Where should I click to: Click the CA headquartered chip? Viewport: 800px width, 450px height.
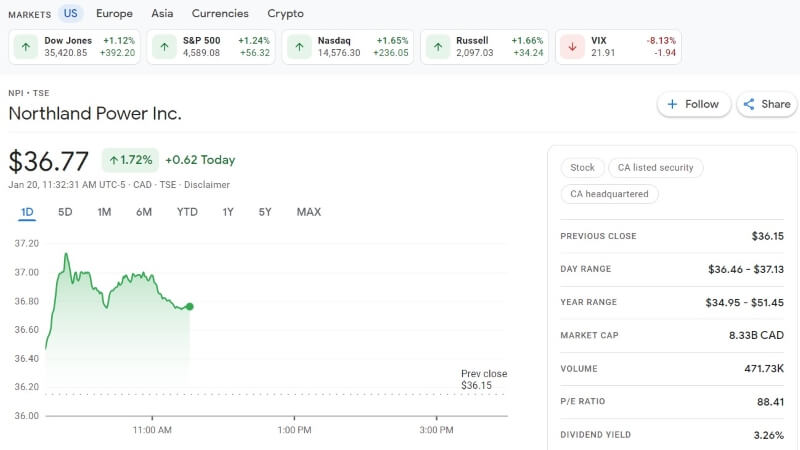pyautogui.click(x=609, y=194)
